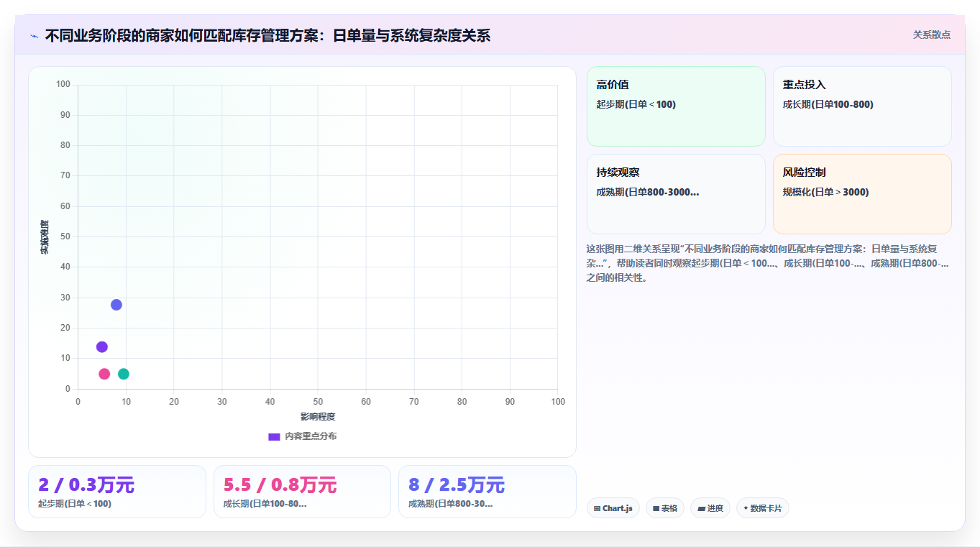Click the violet scatter point near y value 14
Image resolution: width=980 pixels, height=547 pixels.
tap(102, 347)
